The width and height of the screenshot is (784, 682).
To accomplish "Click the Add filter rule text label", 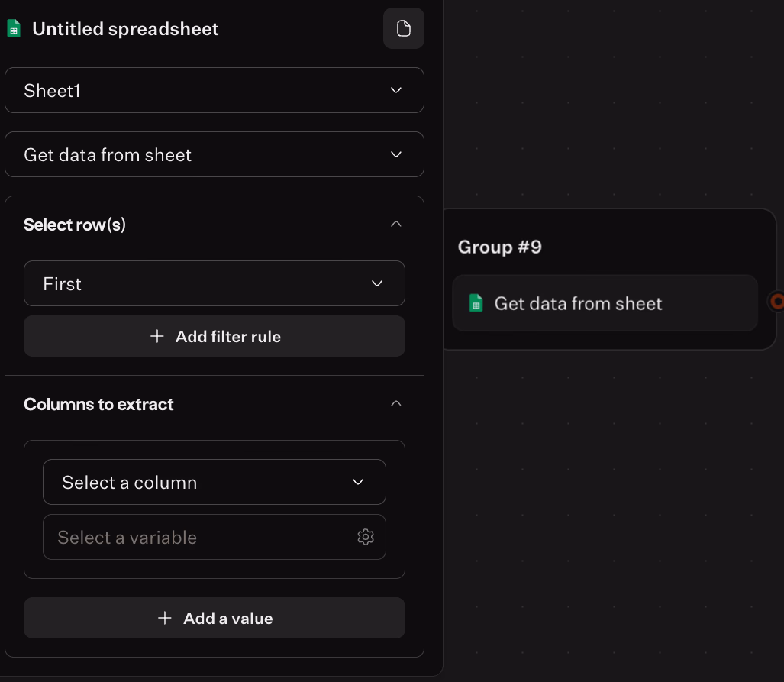I will click(x=227, y=336).
